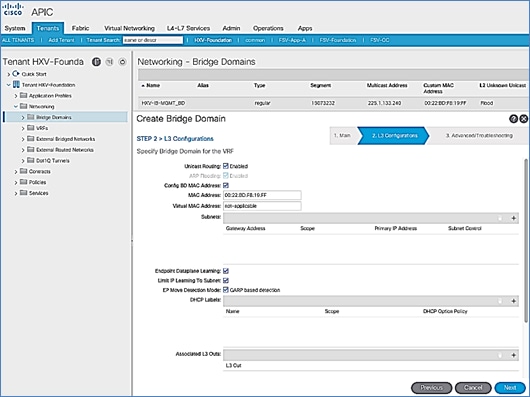Toggle Config BD MAC Address checkbox
530x397 pixels.
(x=226, y=185)
